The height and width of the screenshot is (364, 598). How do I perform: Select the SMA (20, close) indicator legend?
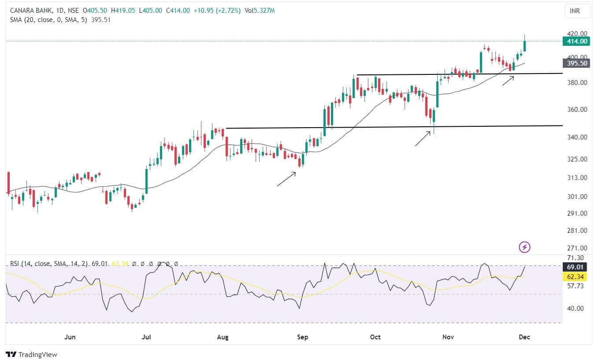(48, 19)
